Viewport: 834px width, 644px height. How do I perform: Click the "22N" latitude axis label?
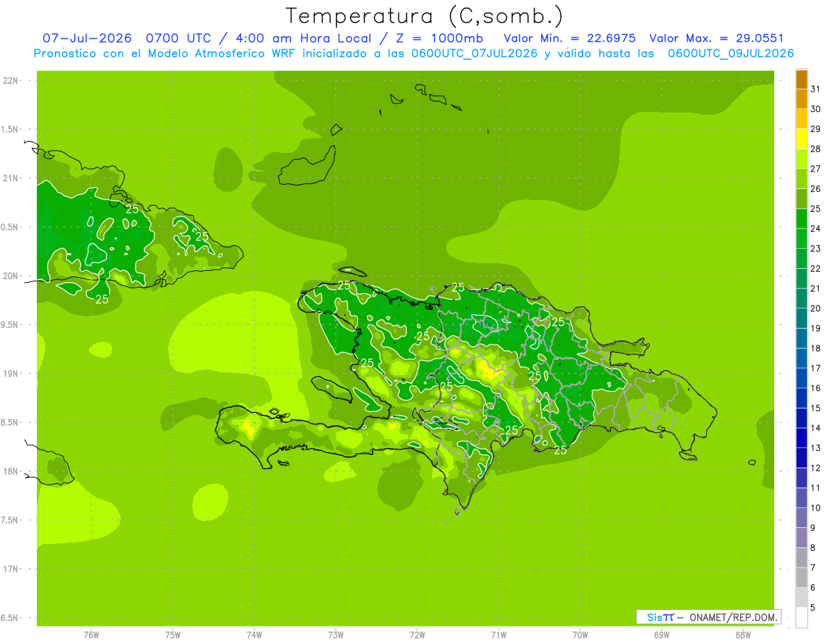pyautogui.click(x=11, y=81)
